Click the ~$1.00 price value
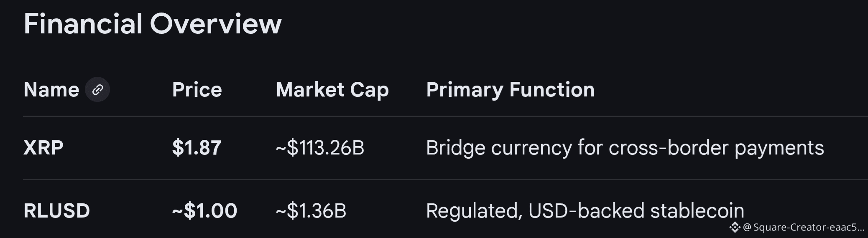Viewport: 868px width, 238px height. 204,210
